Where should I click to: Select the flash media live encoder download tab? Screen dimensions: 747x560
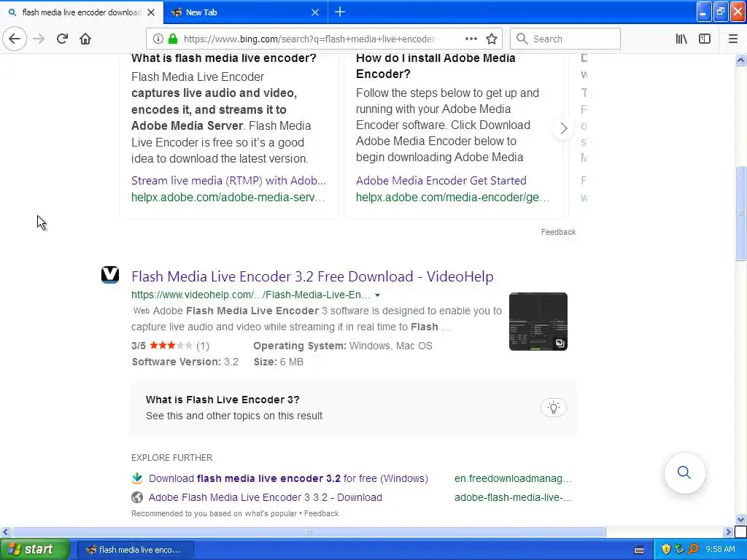[x=82, y=12]
